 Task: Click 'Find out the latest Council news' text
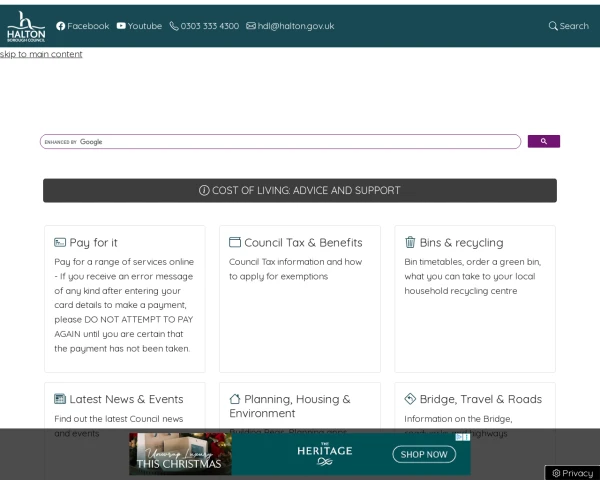[x=119, y=419]
